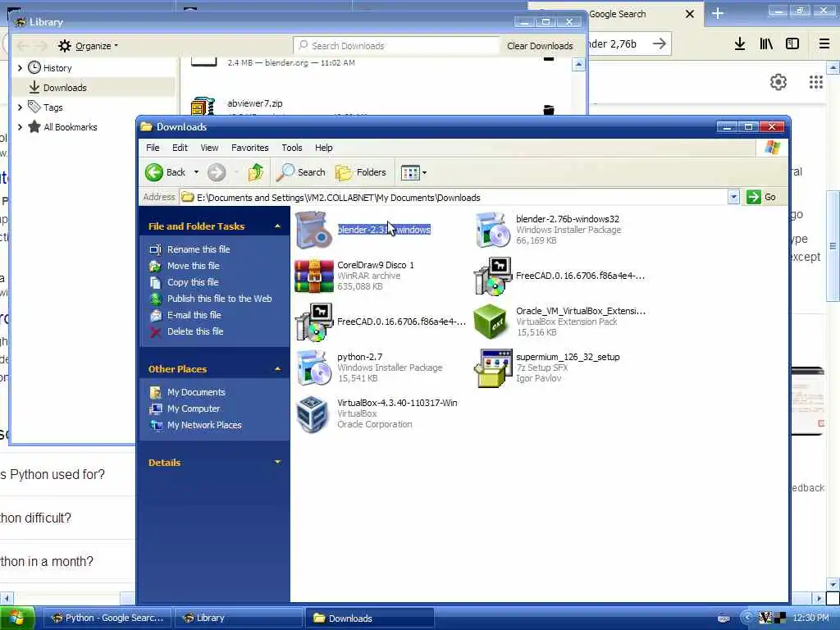Open the Help menu
The height and width of the screenshot is (630, 840).
(323, 148)
